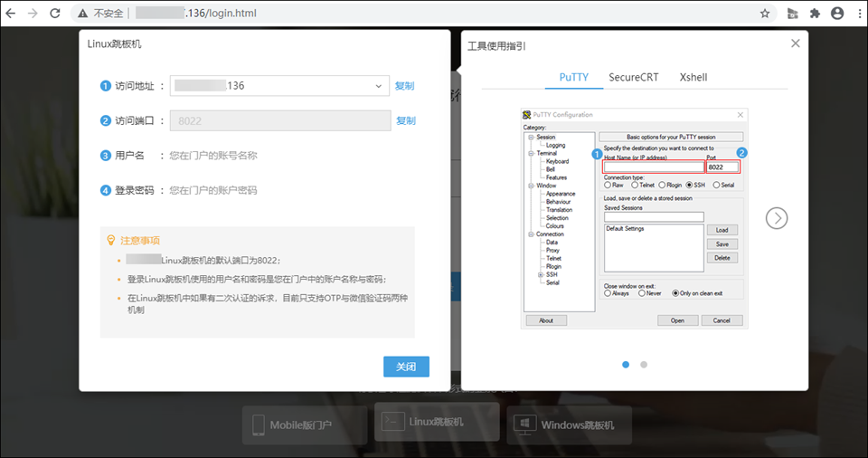
Task: Close the tool usage guide panel
Action: (x=795, y=43)
